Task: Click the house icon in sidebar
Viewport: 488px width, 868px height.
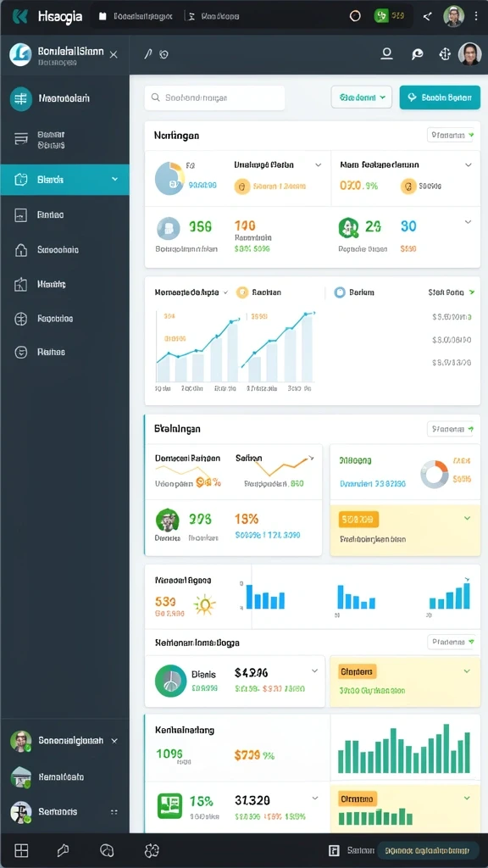Action: pos(20,250)
